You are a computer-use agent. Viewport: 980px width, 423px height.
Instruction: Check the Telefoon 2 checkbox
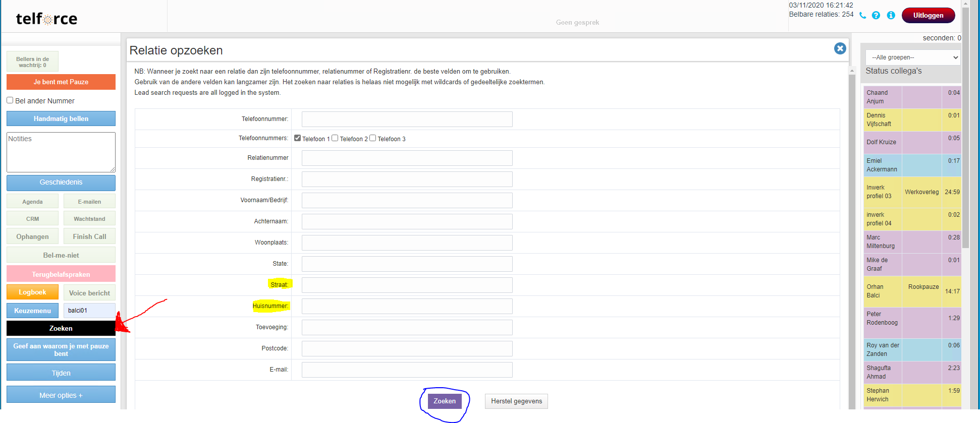[335, 138]
